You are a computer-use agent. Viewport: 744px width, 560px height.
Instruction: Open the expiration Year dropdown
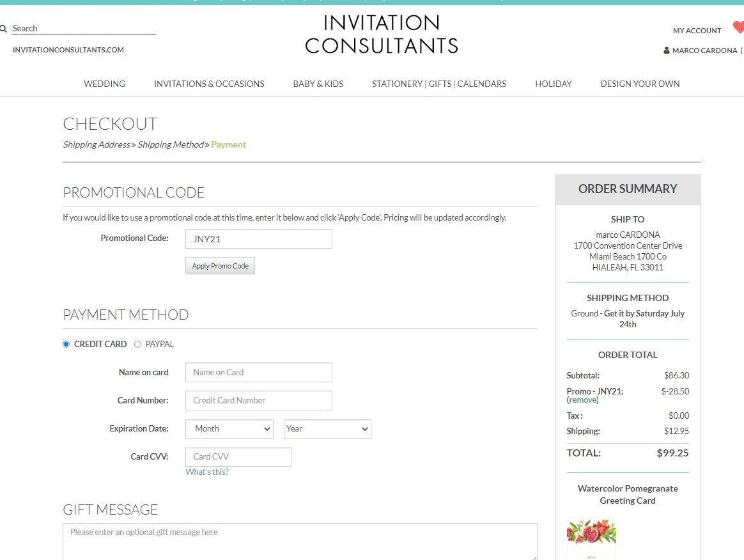tap(327, 428)
